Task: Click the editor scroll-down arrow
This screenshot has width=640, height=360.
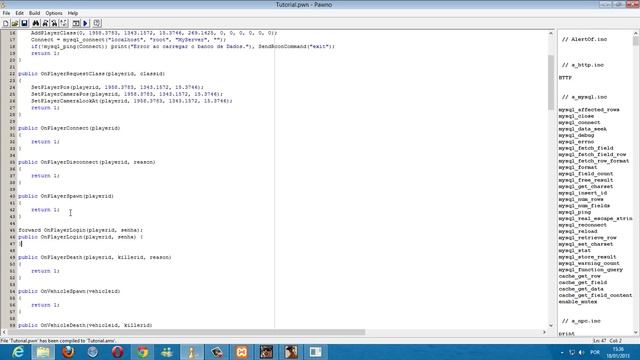Action: (551, 325)
